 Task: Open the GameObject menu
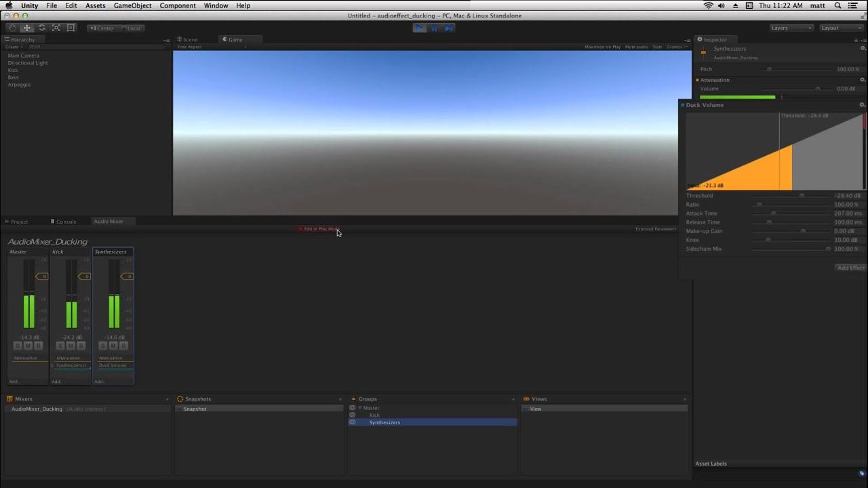point(132,5)
